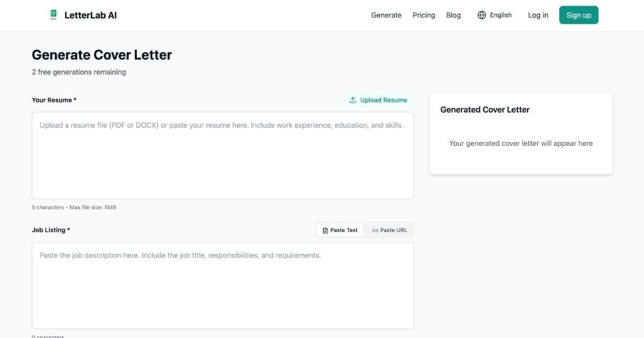
Task: Switch job listing input to Paste URL
Action: point(390,230)
